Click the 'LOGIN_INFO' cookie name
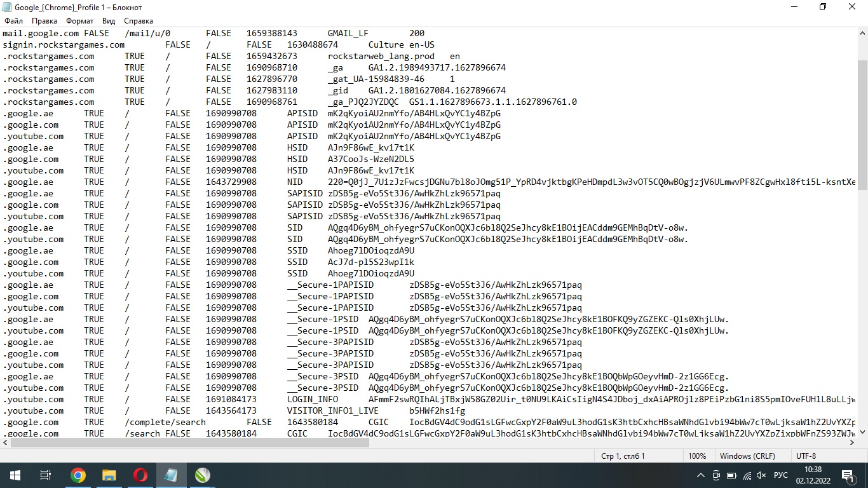Screen dimensions: 868x488 click(x=313, y=399)
